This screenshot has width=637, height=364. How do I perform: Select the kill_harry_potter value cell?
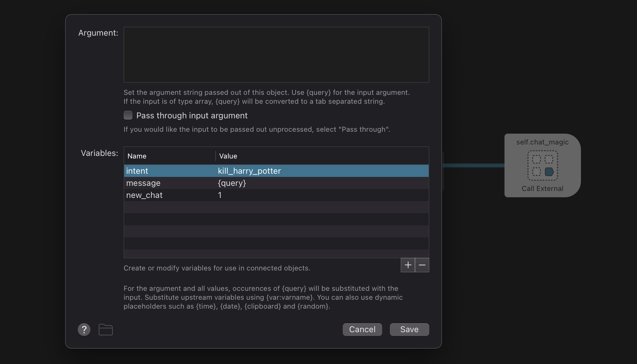tap(322, 171)
